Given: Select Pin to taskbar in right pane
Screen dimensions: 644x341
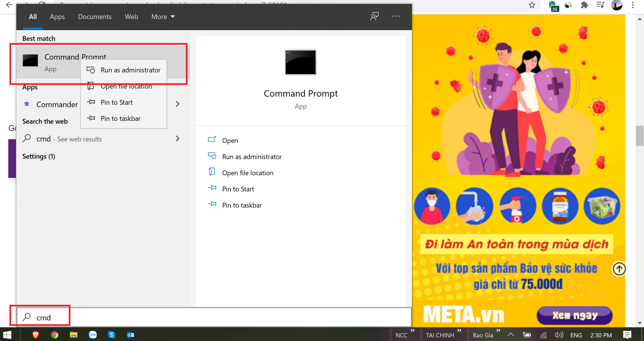Looking at the screenshot, I should [241, 205].
